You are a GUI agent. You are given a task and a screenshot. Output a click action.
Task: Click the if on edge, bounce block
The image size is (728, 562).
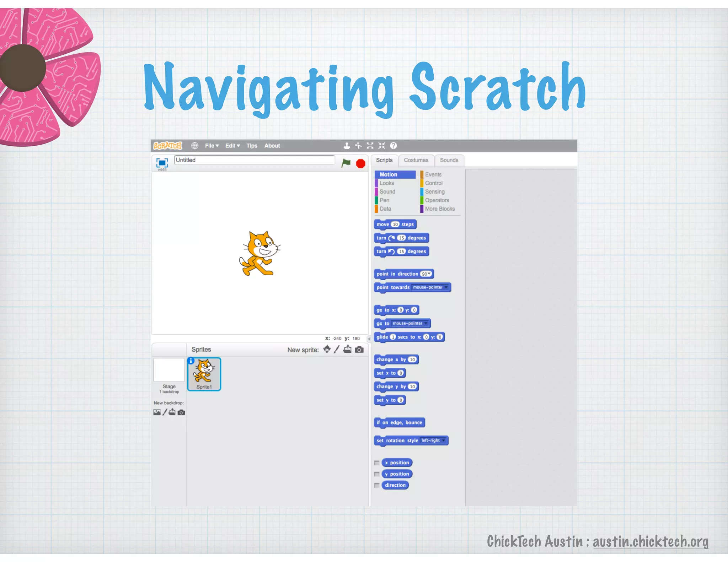399,423
